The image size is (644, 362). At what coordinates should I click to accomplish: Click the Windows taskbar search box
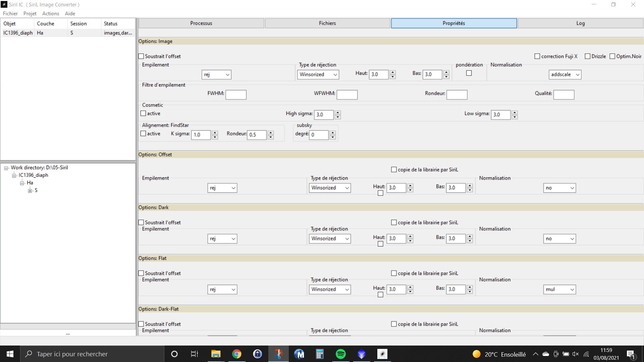click(x=93, y=354)
